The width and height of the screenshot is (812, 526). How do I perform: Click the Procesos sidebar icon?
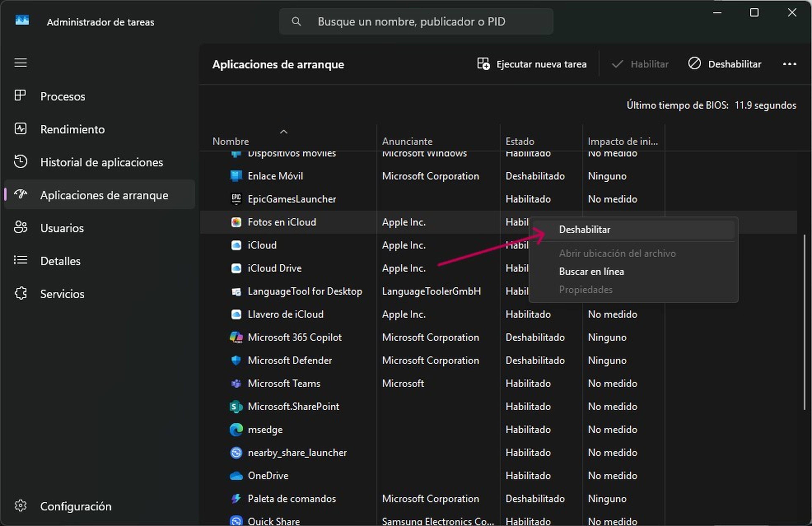(x=20, y=96)
